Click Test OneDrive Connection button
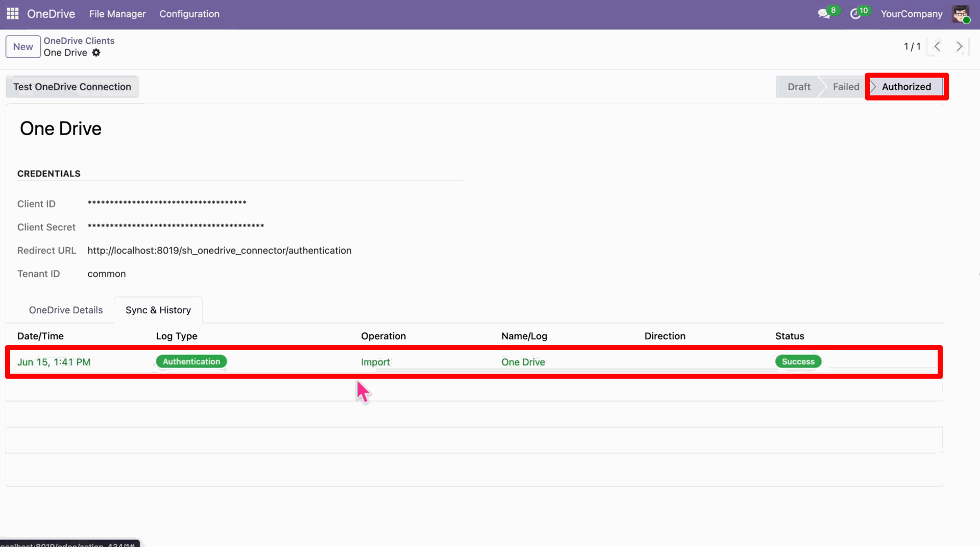This screenshot has width=980, height=547. pyautogui.click(x=72, y=87)
